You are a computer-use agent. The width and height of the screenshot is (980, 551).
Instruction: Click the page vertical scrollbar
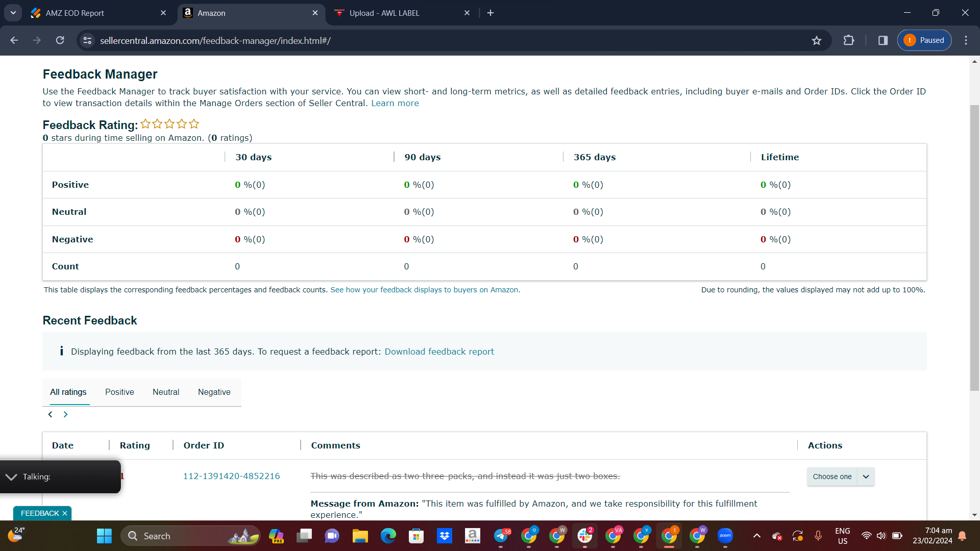pyautogui.click(x=974, y=247)
